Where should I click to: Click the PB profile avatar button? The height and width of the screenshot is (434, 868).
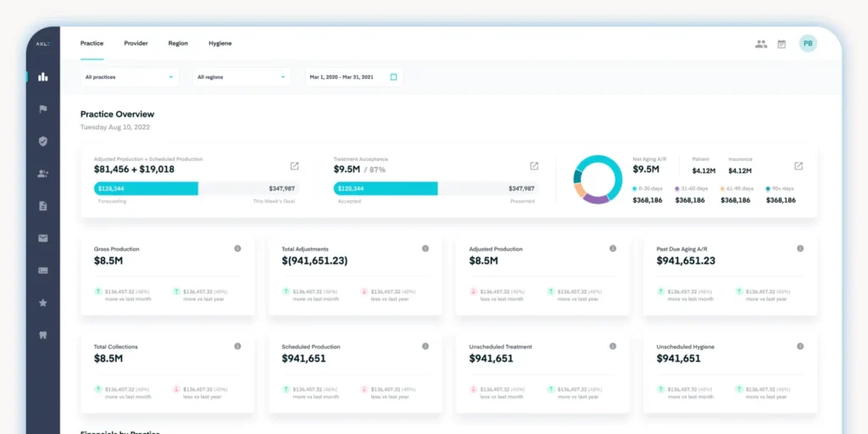click(x=808, y=43)
